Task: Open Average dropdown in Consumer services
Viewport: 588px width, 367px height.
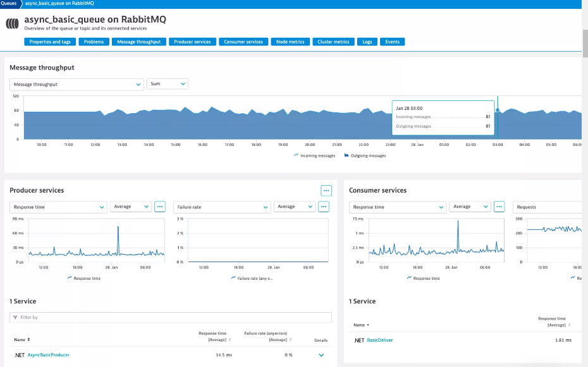Action: point(470,207)
